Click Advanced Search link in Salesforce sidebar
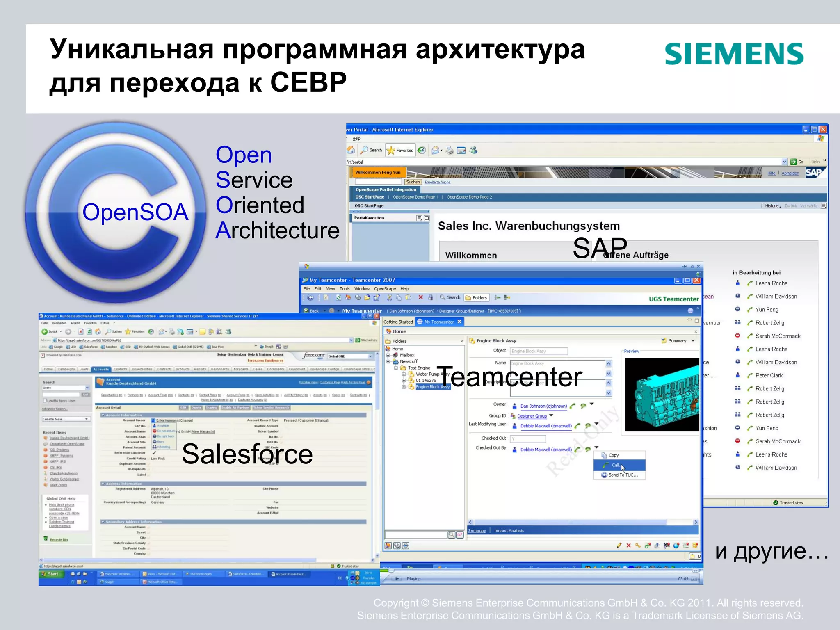The image size is (840, 630). [x=54, y=409]
